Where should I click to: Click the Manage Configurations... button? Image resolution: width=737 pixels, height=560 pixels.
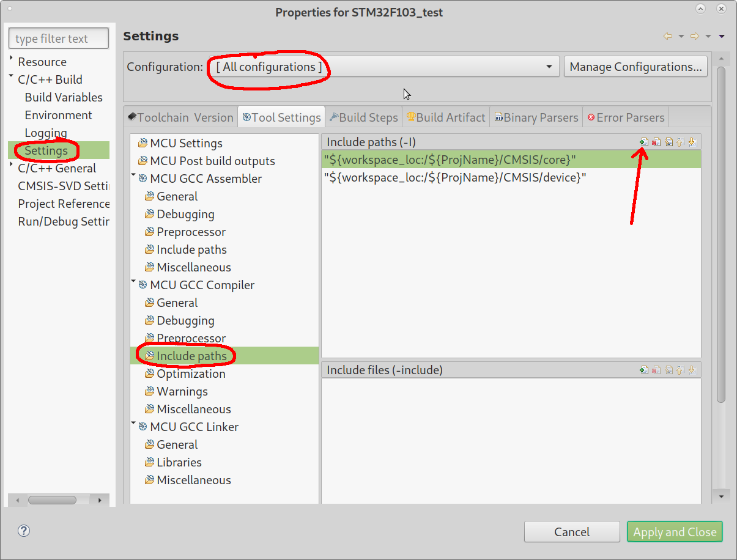[x=635, y=67]
